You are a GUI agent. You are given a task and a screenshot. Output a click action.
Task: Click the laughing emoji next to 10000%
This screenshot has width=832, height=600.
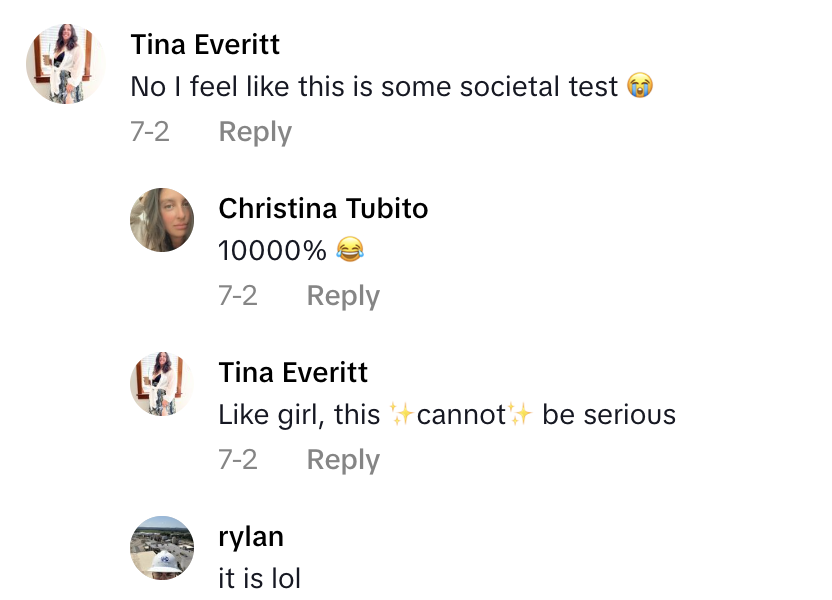pyautogui.click(x=353, y=250)
